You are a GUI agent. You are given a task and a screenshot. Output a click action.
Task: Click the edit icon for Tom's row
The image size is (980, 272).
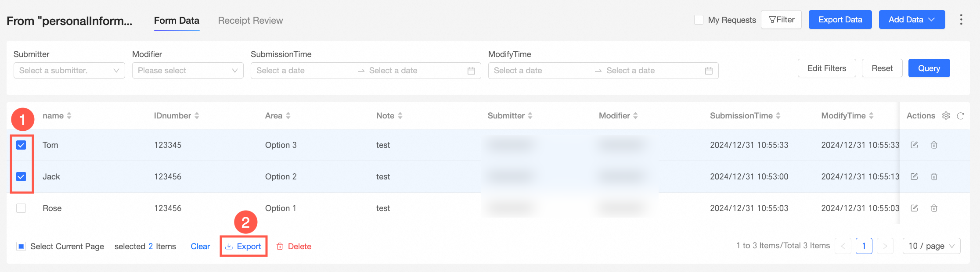click(x=914, y=145)
